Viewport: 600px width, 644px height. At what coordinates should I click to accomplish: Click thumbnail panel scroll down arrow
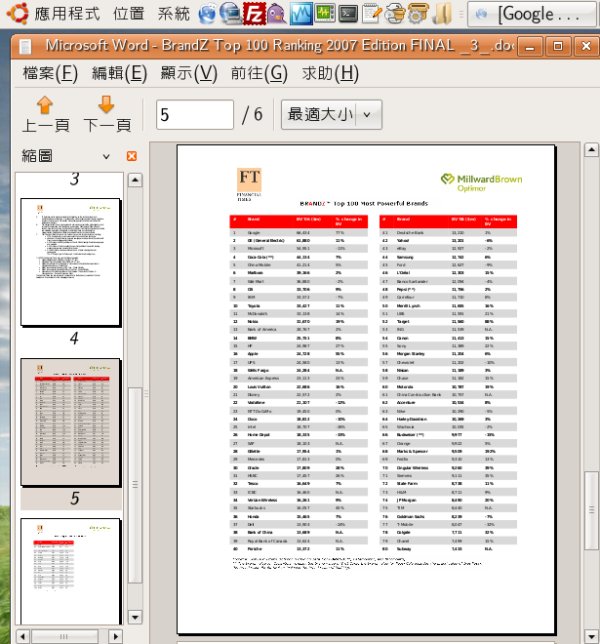(136, 617)
